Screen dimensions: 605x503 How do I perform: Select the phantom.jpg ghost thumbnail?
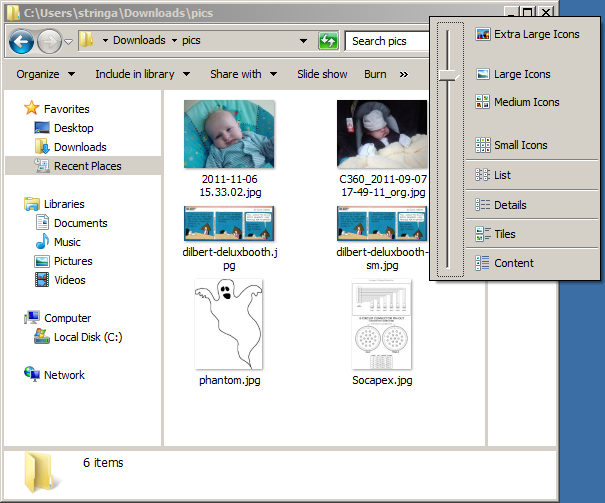point(229,326)
